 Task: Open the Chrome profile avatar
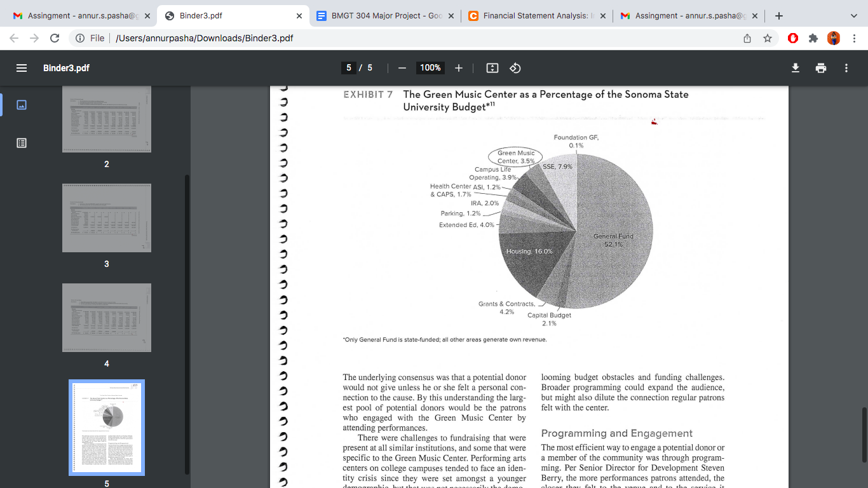pos(833,38)
